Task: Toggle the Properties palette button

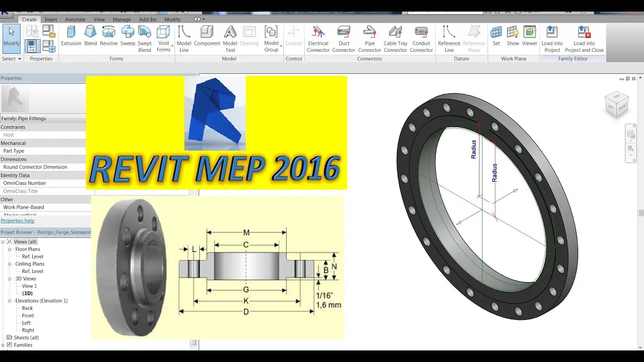Action: pos(32,46)
